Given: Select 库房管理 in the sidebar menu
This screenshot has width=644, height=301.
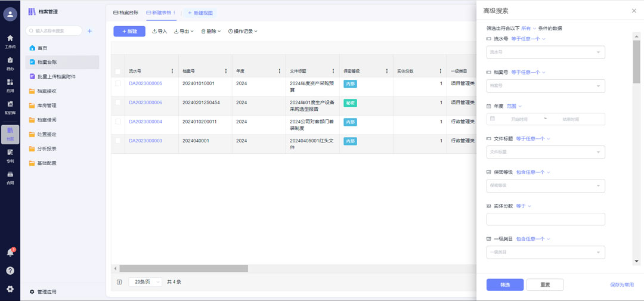Looking at the screenshot, I should [x=47, y=105].
